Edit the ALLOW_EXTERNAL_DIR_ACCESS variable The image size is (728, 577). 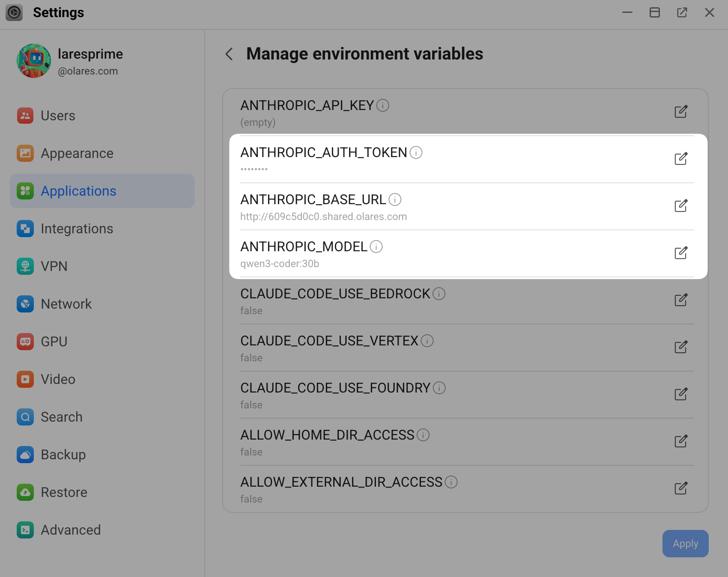point(681,488)
